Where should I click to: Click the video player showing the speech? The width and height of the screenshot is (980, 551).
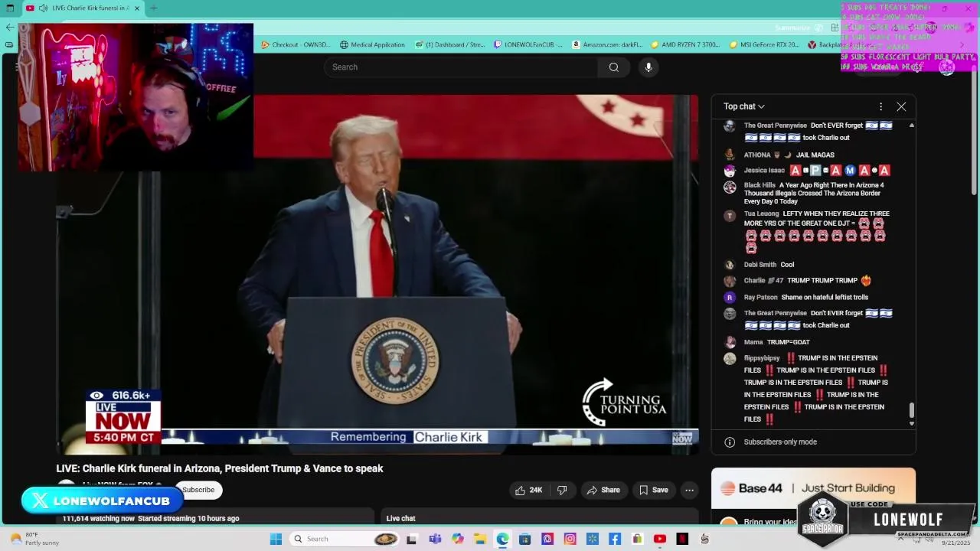377,274
